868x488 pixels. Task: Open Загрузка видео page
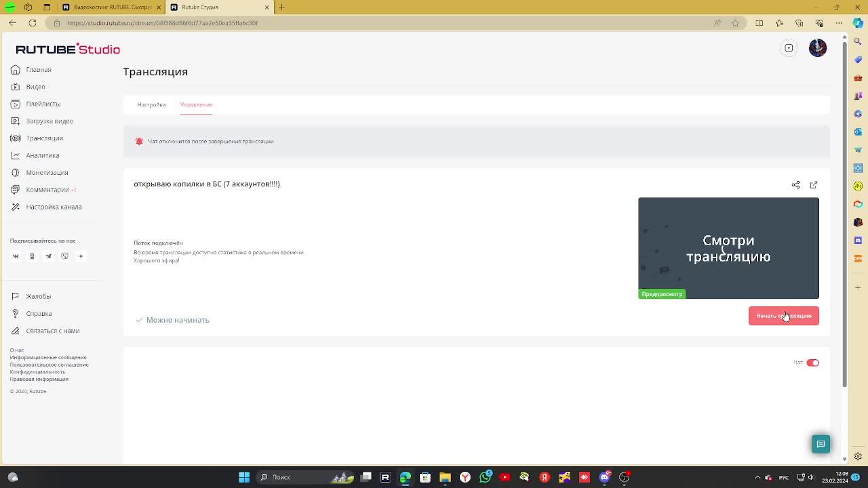click(41, 121)
